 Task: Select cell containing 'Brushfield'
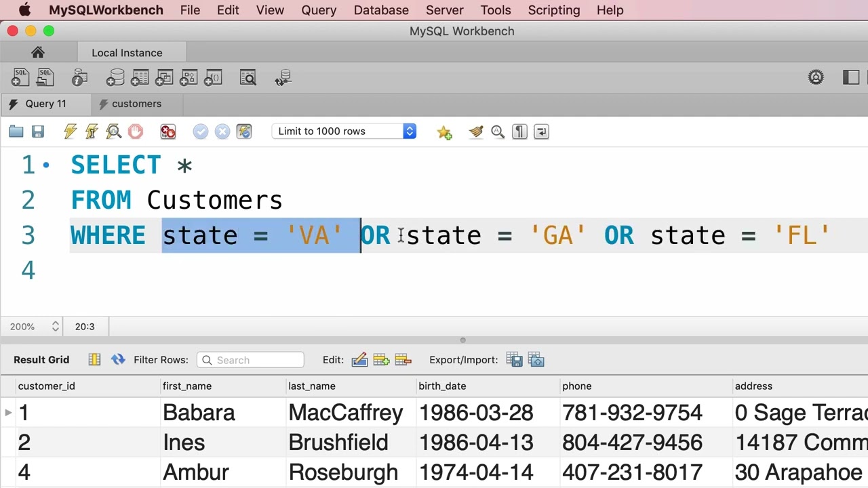tap(351, 443)
